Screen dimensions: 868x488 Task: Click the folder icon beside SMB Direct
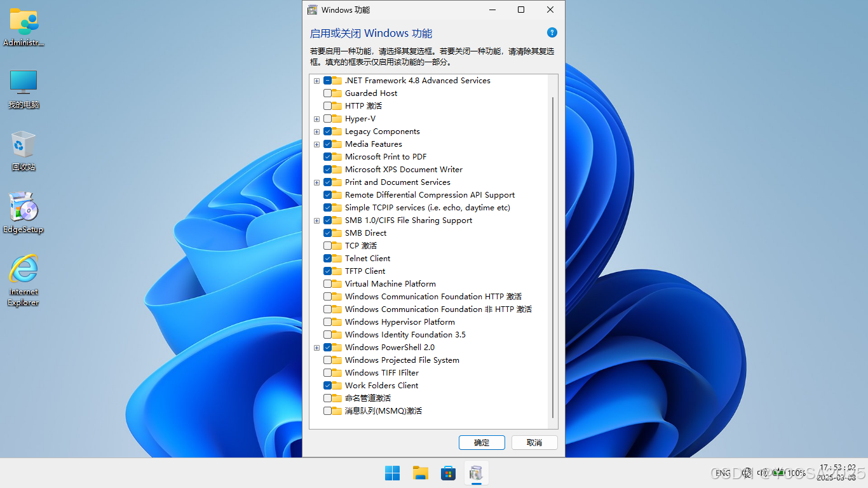pos(337,233)
